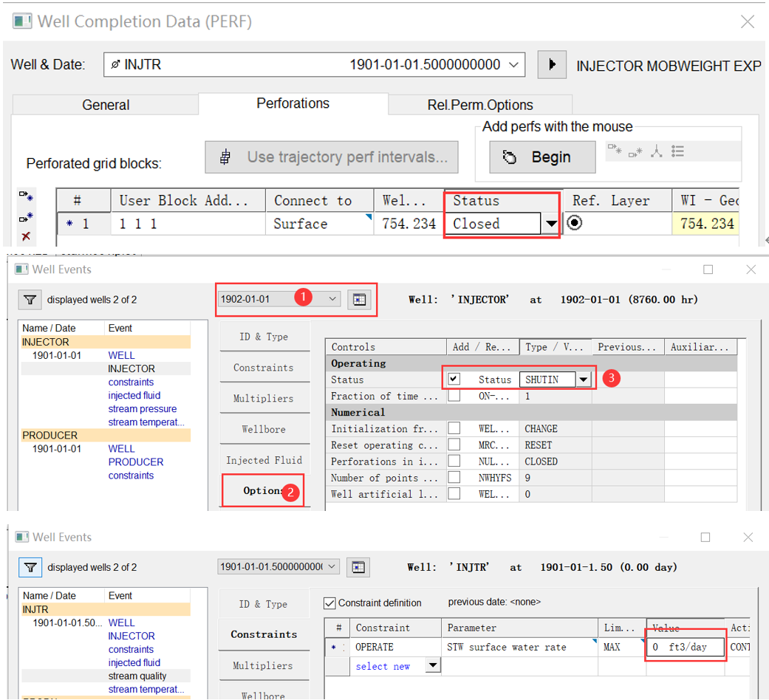Select 'stream quality' event under INJTR
Viewport: 769px width, 700px height.
137,676
